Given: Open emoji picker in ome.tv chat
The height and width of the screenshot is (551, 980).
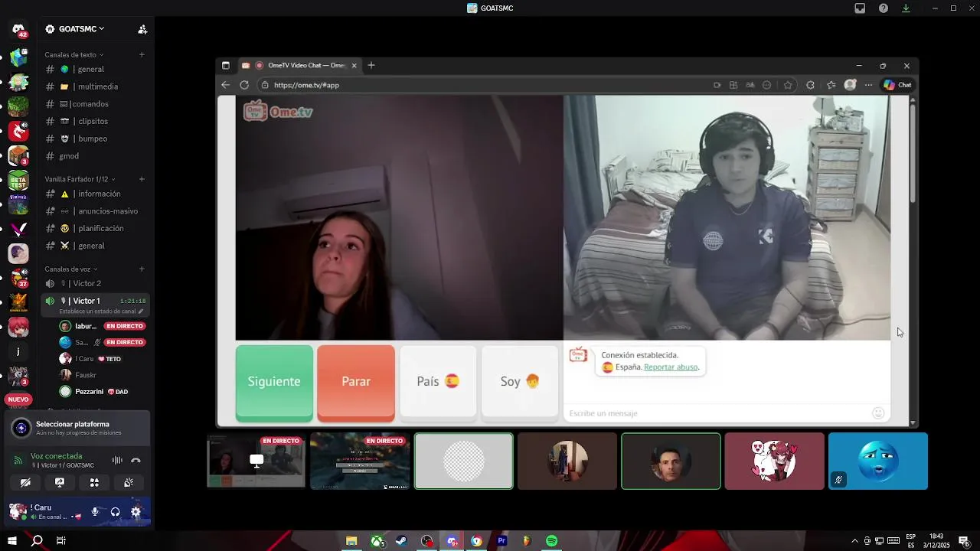Looking at the screenshot, I should coord(878,413).
